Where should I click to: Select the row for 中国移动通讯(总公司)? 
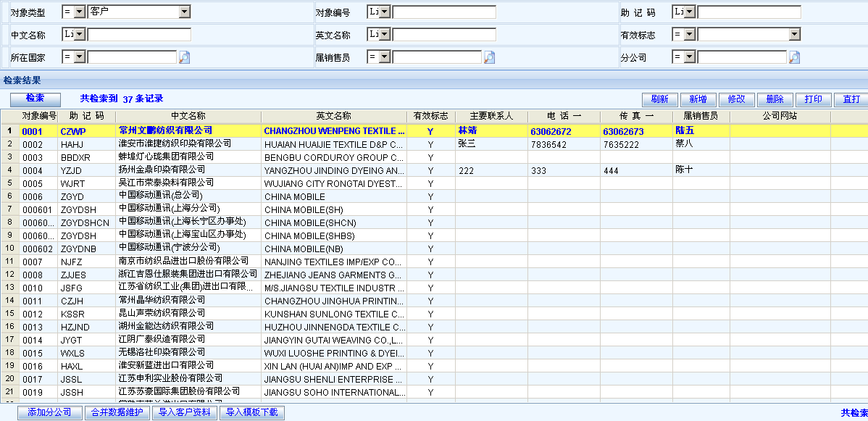click(x=160, y=196)
